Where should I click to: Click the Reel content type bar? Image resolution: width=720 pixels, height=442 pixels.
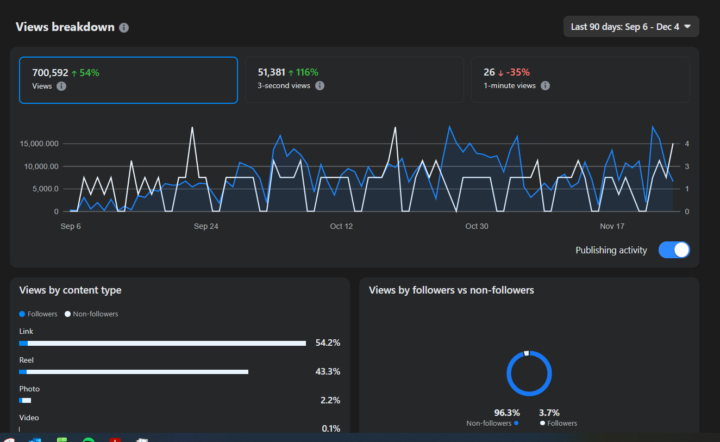pos(134,372)
